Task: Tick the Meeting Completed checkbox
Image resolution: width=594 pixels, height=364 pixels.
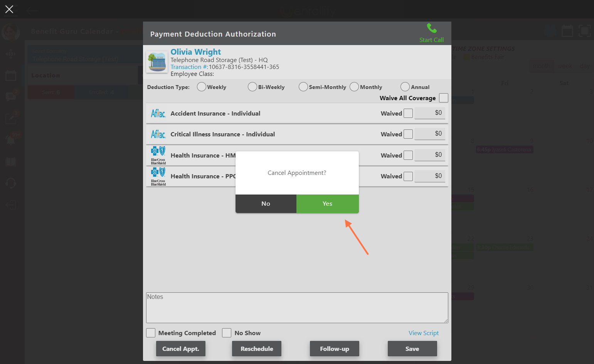Action: click(151, 333)
